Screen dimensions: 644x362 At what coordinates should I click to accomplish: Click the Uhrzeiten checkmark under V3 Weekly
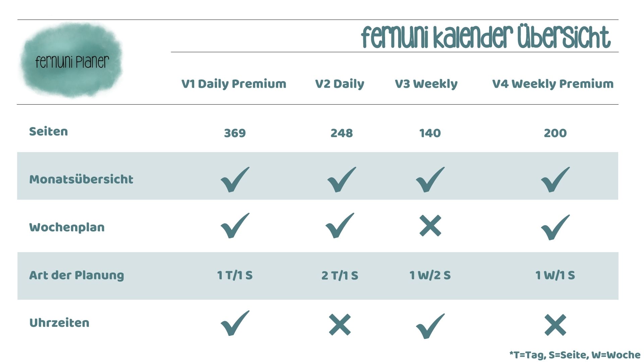430,326
